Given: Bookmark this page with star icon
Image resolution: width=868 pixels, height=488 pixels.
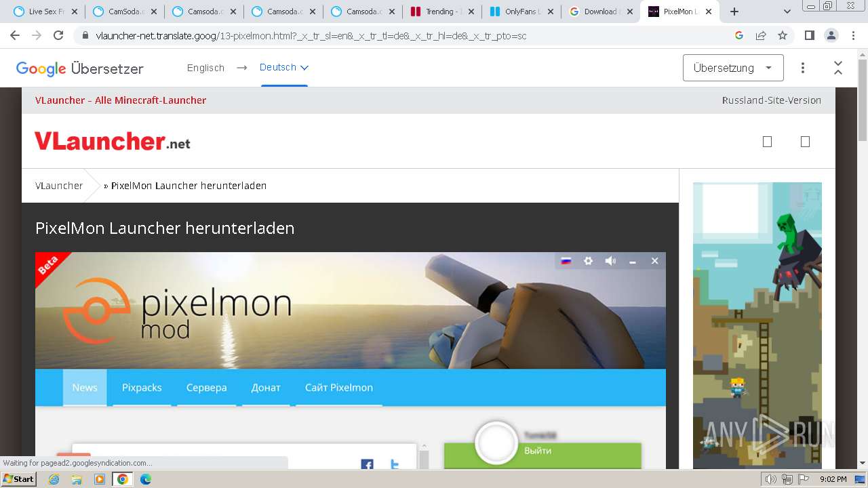Looking at the screenshot, I should click(783, 35).
